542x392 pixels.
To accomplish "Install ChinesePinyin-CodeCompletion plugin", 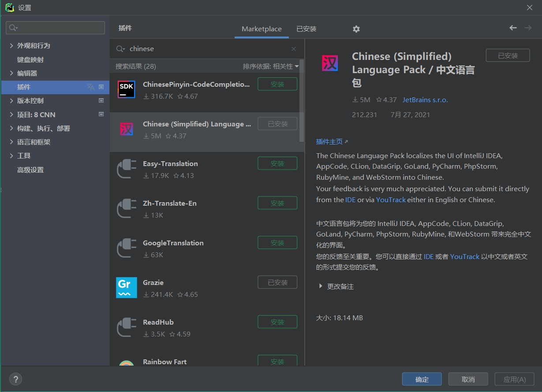I will pyautogui.click(x=277, y=84).
